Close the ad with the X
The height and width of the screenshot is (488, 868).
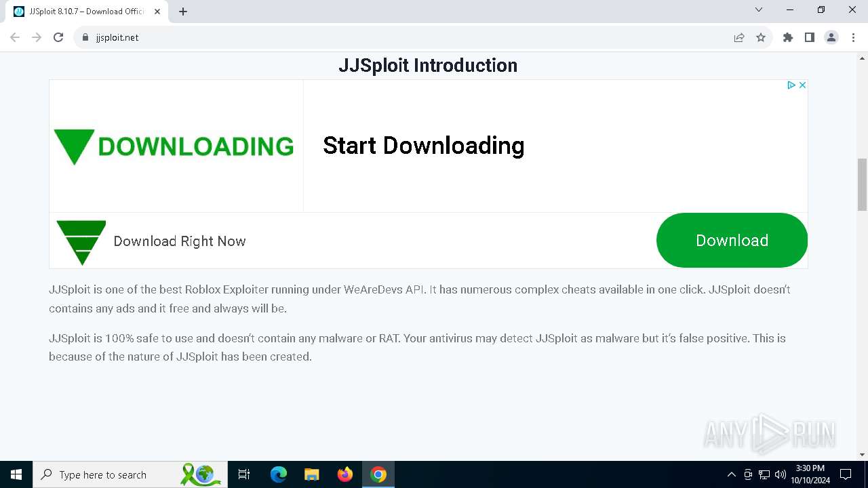pyautogui.click(x=802, y=85)
